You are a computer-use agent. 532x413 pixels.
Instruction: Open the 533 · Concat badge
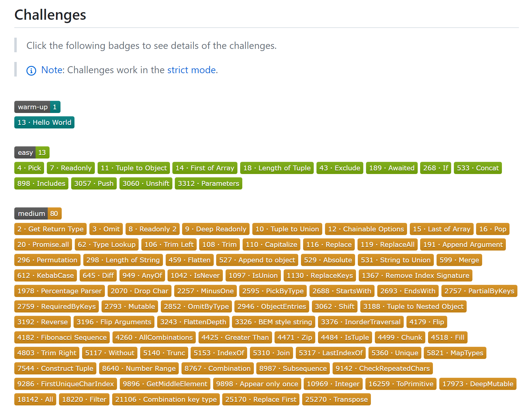(x=478, y=168)
